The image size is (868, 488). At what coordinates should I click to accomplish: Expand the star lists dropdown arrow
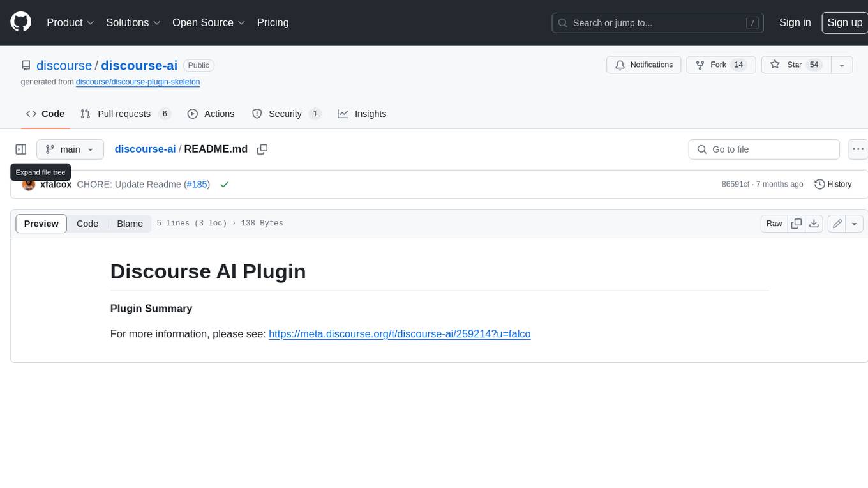(x=842, y=65)
